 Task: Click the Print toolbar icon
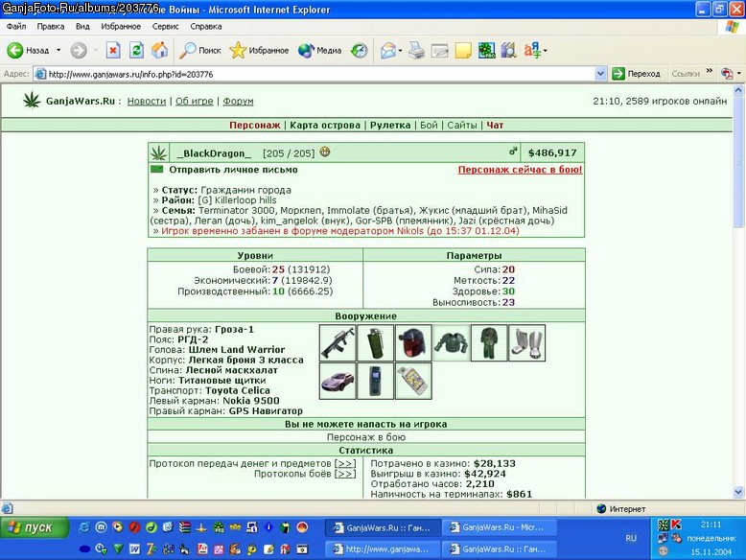[x=416, y=50]
